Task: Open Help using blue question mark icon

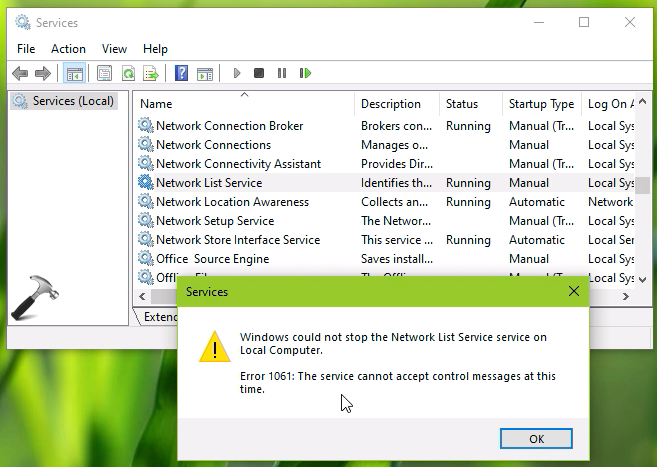Action: click(x=181, y=73)
